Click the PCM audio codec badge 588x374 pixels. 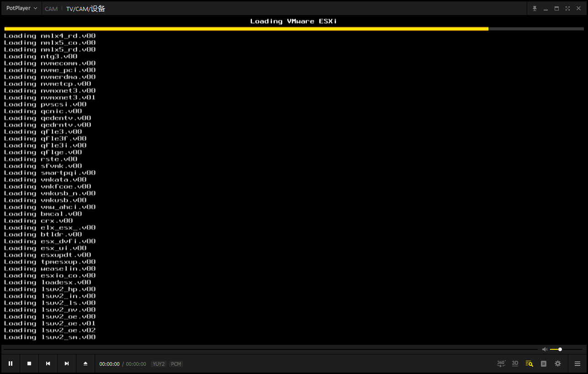pyautogui.click(x=176, y=364)
